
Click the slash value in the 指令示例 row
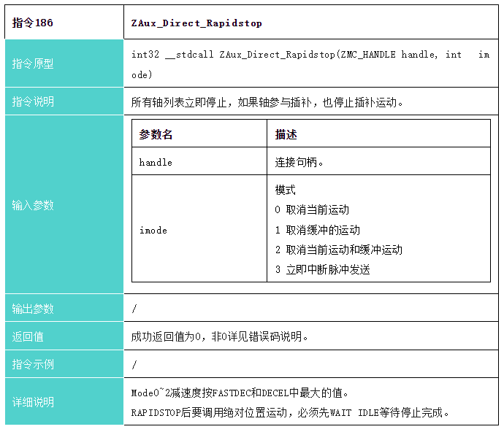(x=134, y=365)
